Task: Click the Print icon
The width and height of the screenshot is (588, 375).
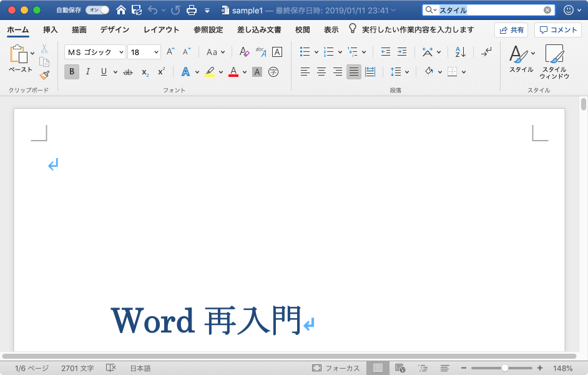Action: [x=192, y=10]
